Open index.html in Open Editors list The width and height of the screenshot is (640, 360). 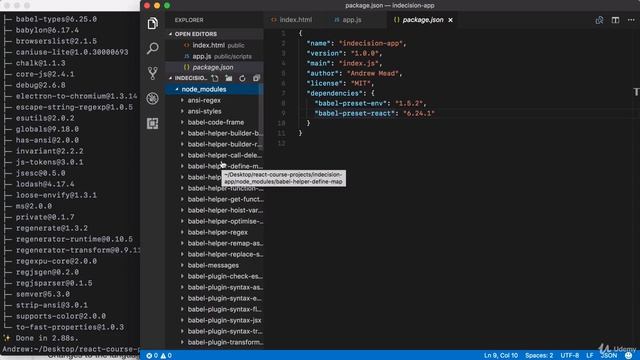click(214, 45)
